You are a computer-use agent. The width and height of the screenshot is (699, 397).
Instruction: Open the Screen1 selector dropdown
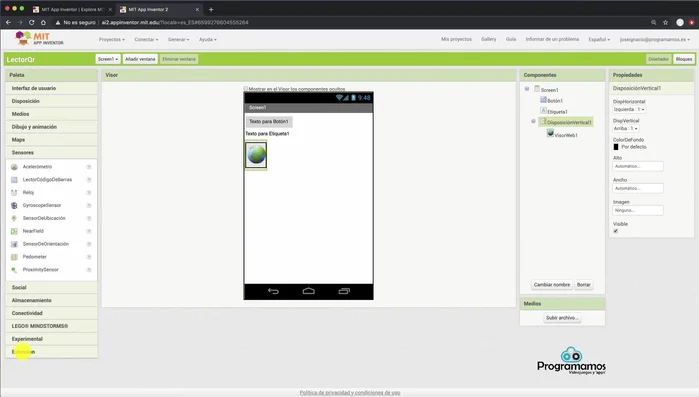108,59
